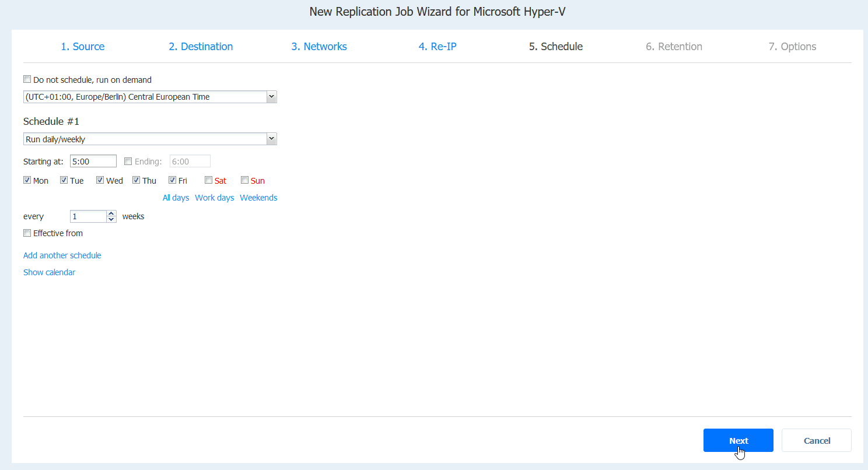This screenshot has width=868, height=470.
Task: Uncheck the Tue checkbox
Action: click(x=64, y=180)
